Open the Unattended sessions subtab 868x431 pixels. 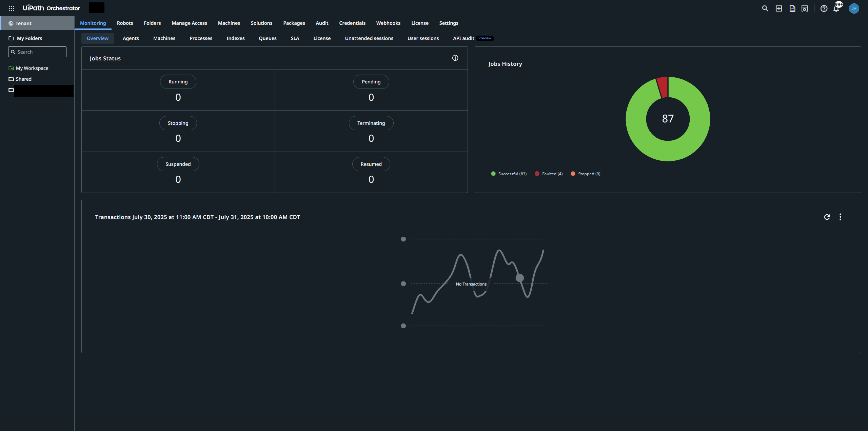(369, 38)
